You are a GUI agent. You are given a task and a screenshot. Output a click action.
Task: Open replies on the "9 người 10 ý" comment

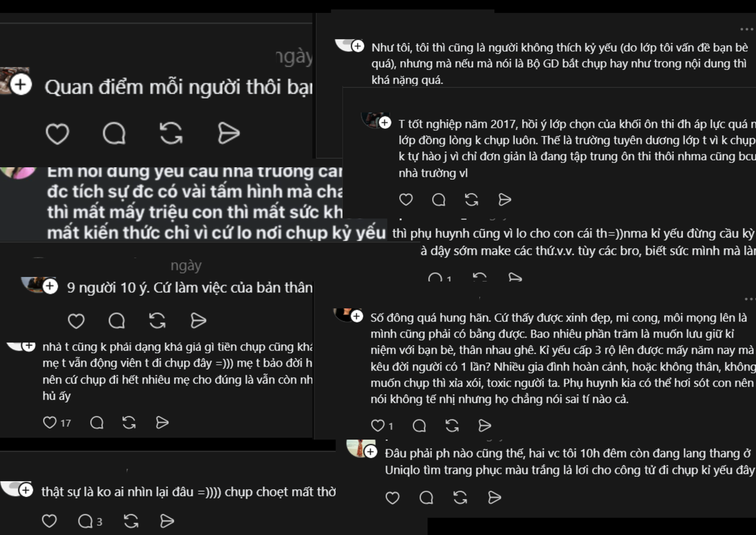click(116, 321)
